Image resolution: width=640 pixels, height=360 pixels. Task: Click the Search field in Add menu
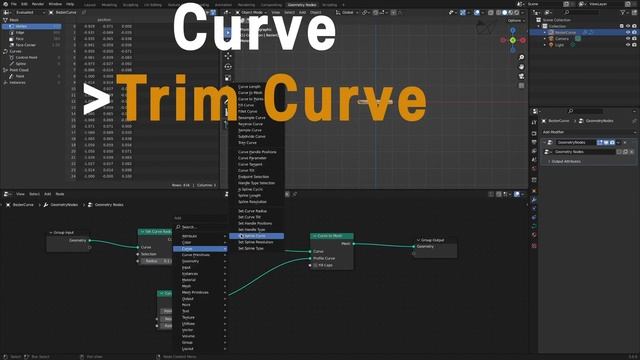(200, 227)
